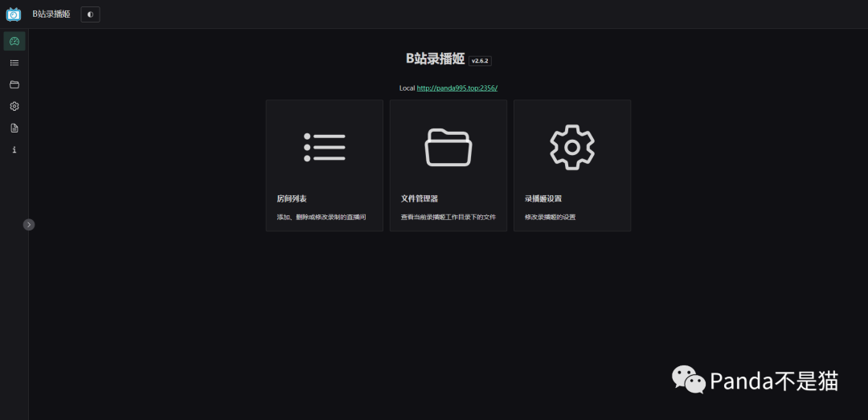Click the 修改录播姬的设置 description
868x420 pixels.
coord(551,218)
